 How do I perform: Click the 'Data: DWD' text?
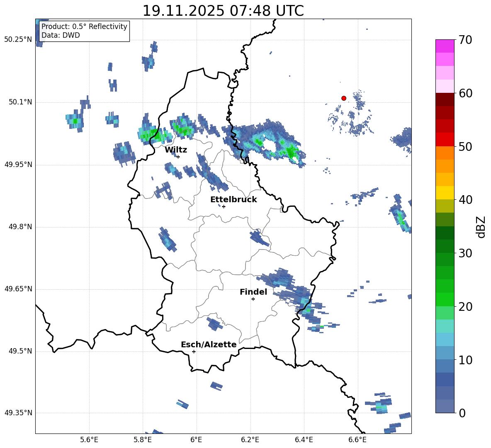tap(61, 35)
